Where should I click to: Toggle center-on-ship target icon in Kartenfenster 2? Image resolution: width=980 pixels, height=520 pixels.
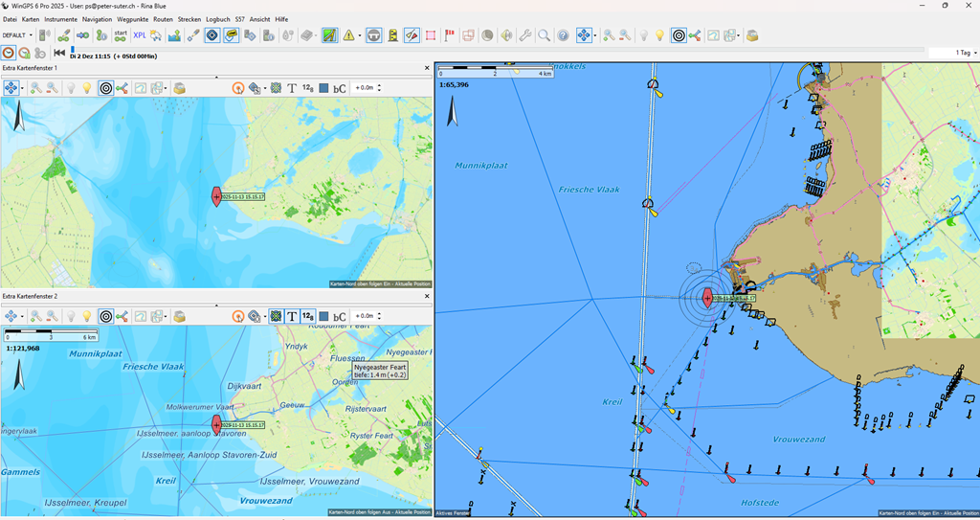pos(106,316)
